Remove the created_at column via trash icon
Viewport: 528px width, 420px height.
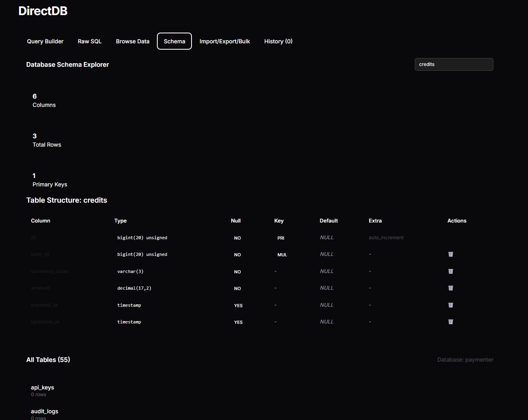[x=451, y=305]
